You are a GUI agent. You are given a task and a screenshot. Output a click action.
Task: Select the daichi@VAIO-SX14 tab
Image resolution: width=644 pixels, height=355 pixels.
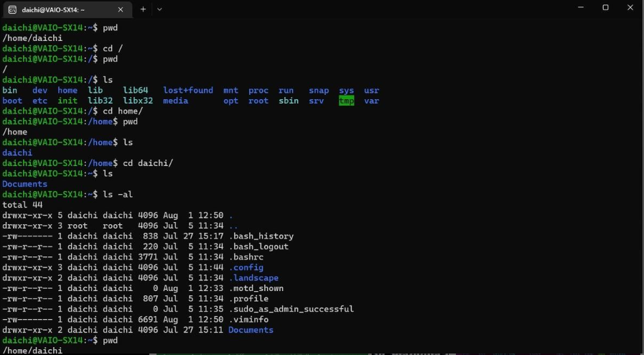tap(57, 9)
